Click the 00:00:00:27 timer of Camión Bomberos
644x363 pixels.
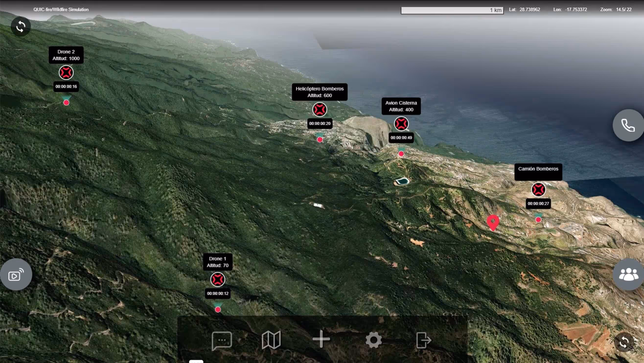(x=538, y=204)
